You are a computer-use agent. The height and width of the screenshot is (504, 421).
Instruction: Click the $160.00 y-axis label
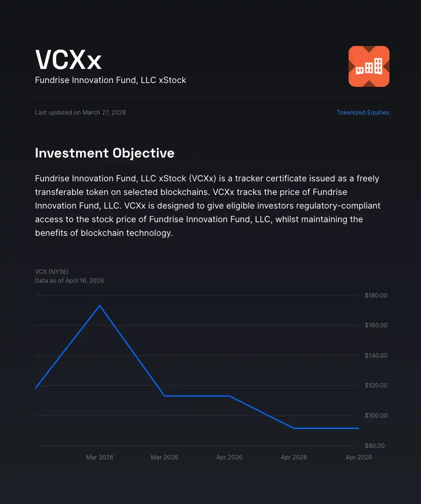(x=376, y=325)
